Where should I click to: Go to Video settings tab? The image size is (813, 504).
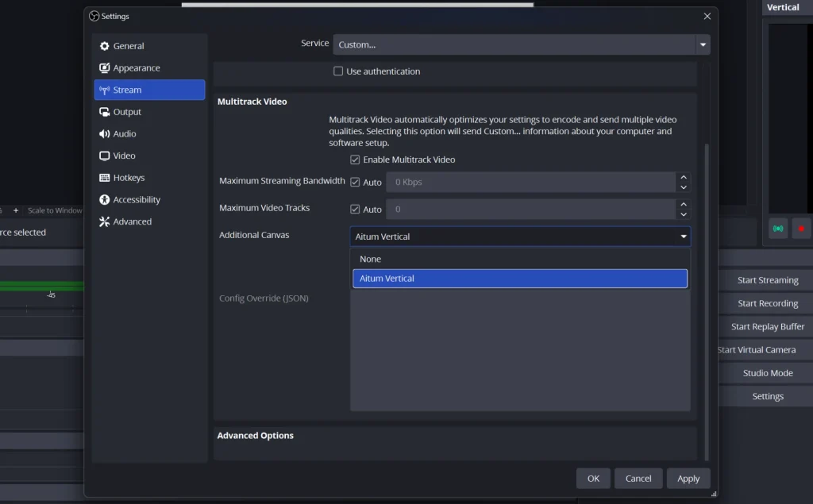pos(149,156)
